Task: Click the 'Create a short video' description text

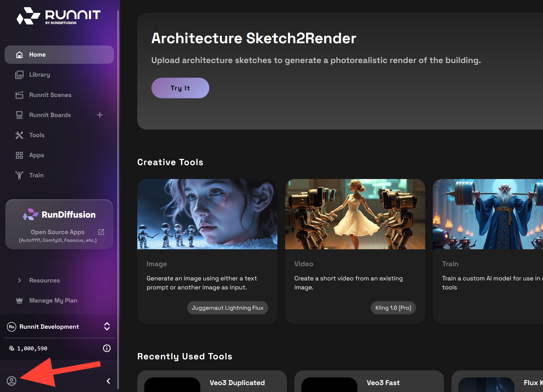Action: (x=349, y=283)
